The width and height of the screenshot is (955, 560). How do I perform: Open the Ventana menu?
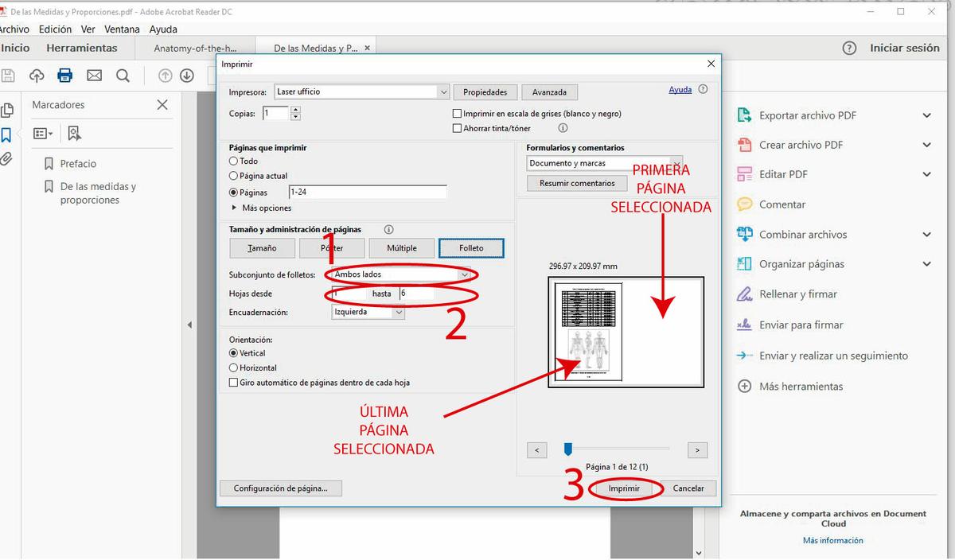pyautogui.click(x=122, y=29)
